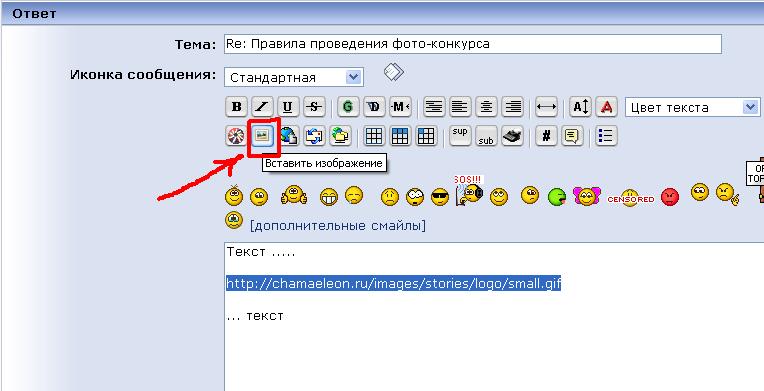Align text right in editor

[x=512, y=107]
